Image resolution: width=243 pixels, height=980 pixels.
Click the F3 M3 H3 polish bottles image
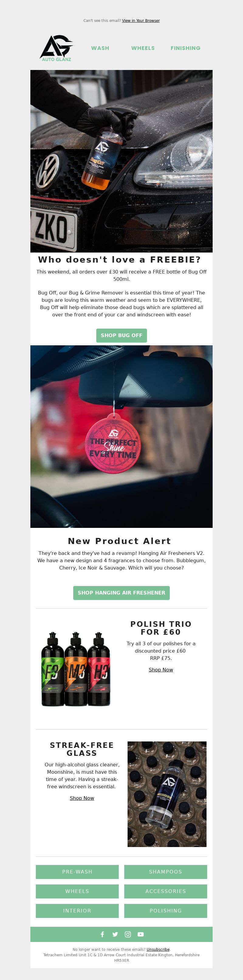coord(76,668)
